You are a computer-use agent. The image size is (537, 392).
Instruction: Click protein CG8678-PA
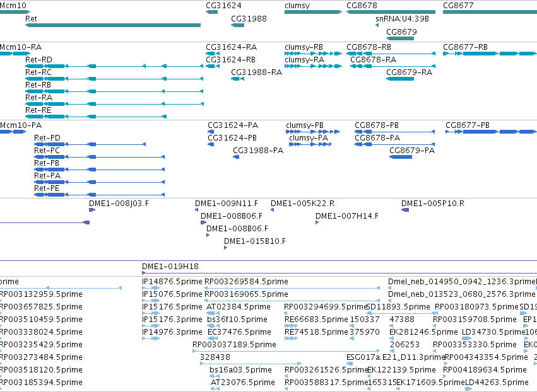click(x=395, y=144)
